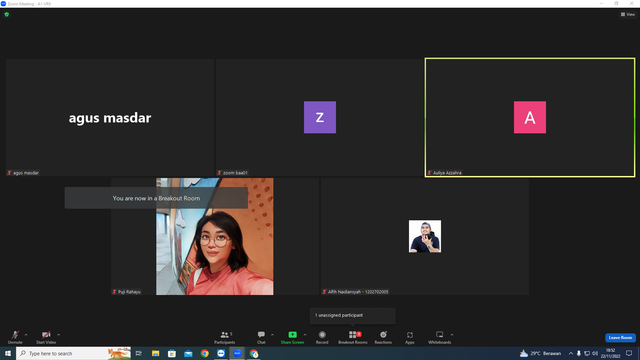This screenshot has height=360, width=640.
Task: Expand video options caret beside Start Video
Action: 59,335
